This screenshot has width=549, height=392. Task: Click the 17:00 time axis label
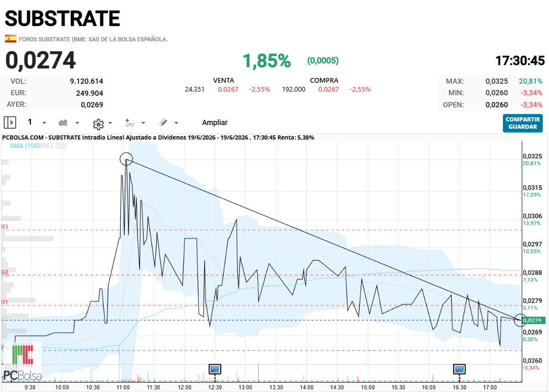coord(490,387)
